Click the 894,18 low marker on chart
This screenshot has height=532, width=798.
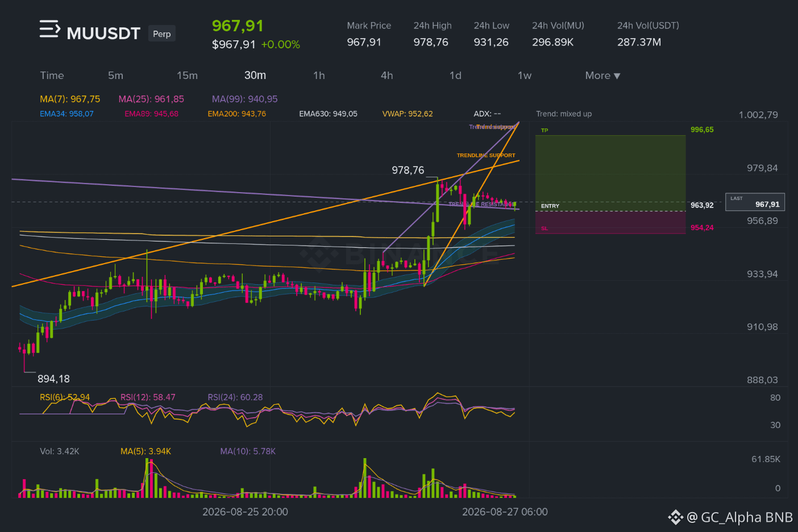[53, 379]
